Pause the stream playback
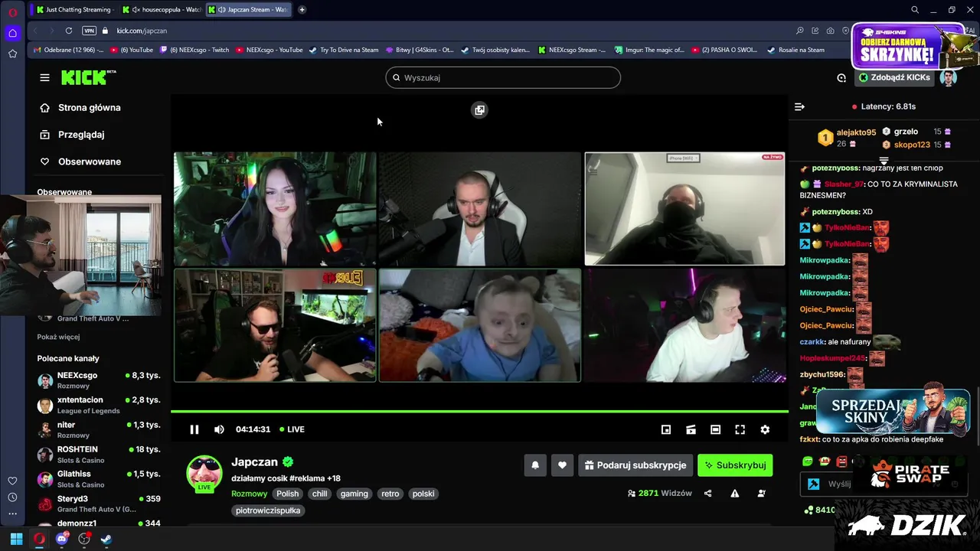980x551 pixels. [194, 429]
